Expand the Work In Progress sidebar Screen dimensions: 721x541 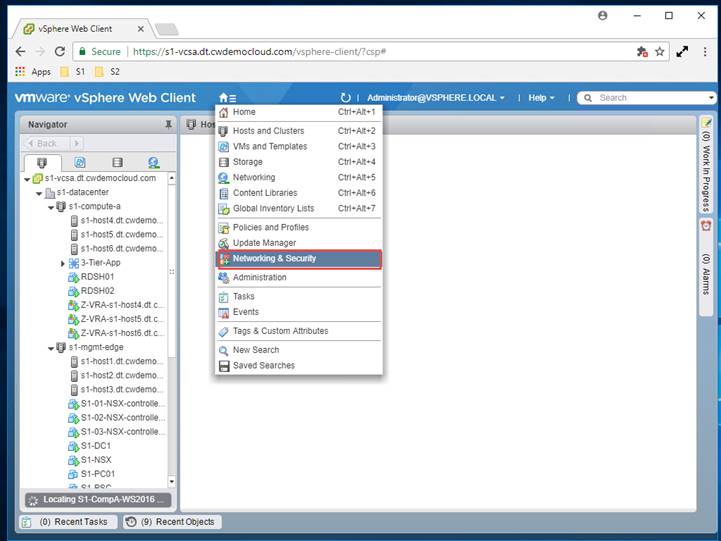coord(706,165)
